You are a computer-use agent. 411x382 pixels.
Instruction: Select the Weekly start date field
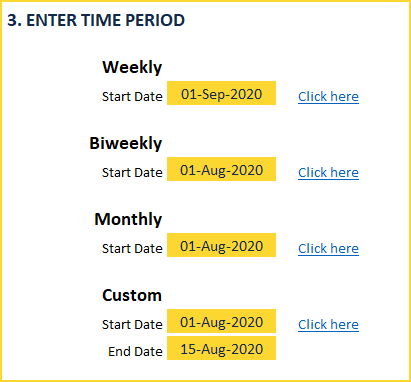coord(221,93)
